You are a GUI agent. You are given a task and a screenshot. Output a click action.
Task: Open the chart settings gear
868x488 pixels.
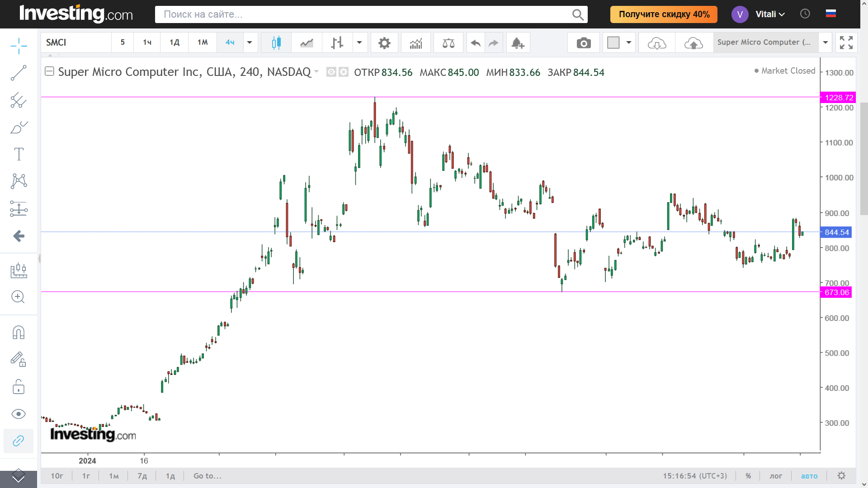(384, 43)
